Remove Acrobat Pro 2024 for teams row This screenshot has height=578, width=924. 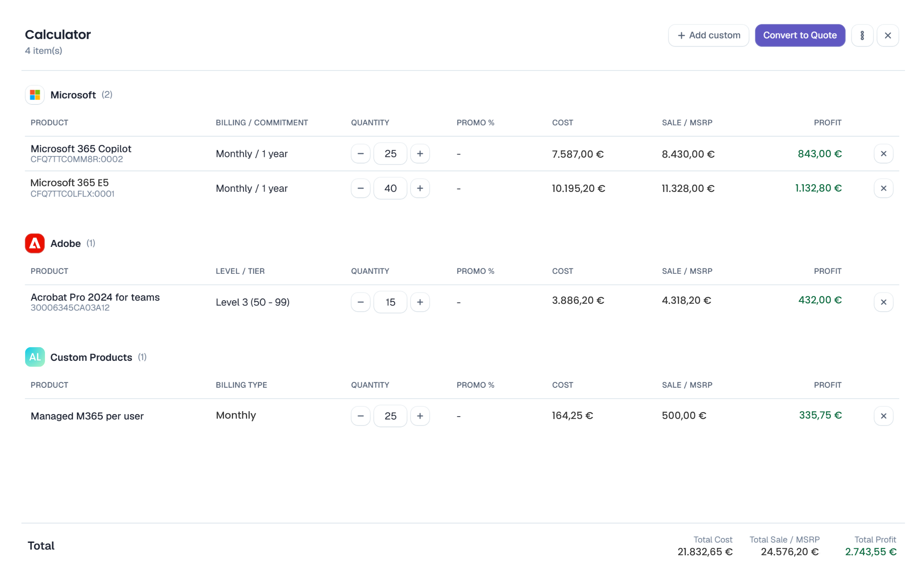click(884, 302)
